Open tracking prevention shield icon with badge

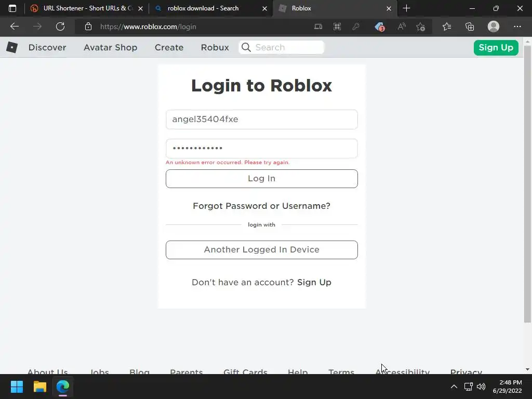pyautogui.click(x=379, y=26)
